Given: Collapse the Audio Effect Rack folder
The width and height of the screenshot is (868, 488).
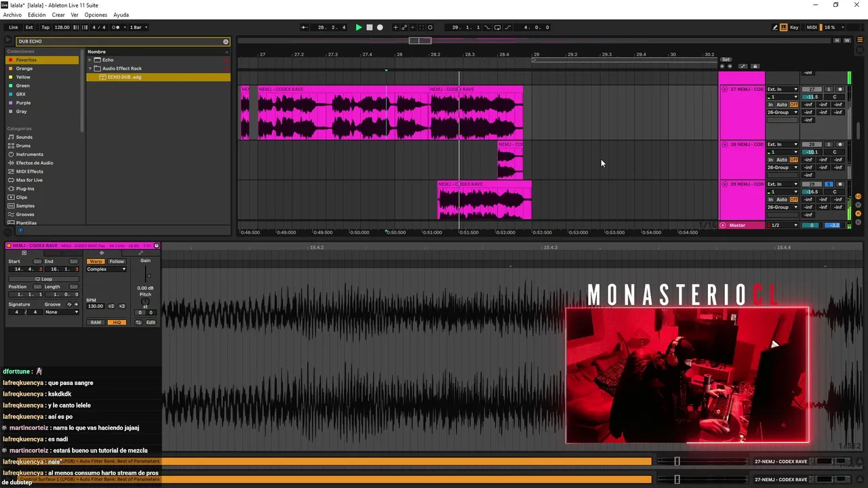Looking at the screenshot, I should 90,68.
